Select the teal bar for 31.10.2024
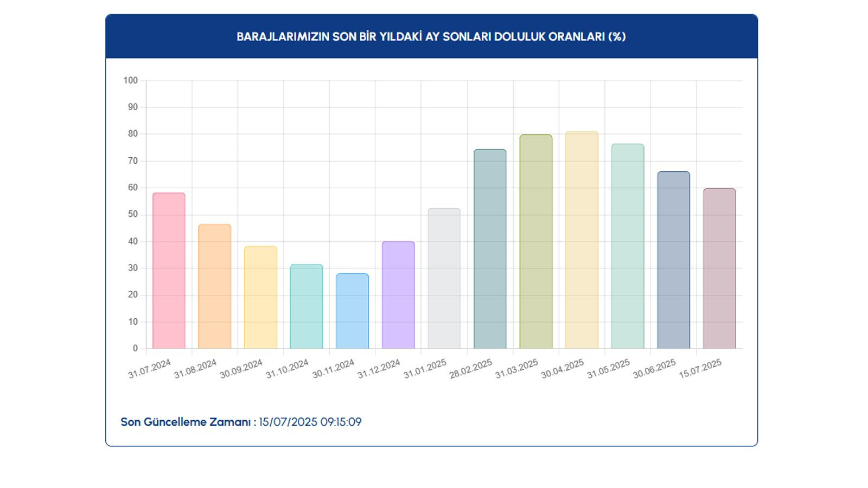Screen dimensions: 868x488 click(x=307, y=306)
